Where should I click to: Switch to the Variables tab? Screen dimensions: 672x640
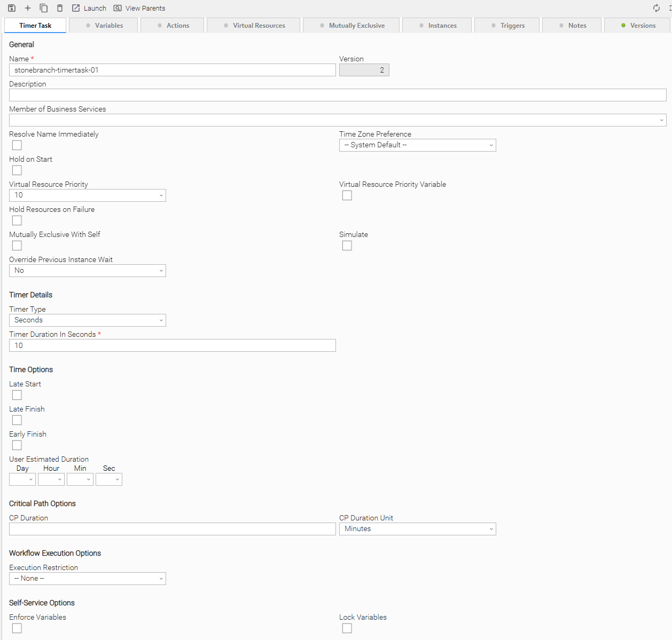(x=104, y=26)
